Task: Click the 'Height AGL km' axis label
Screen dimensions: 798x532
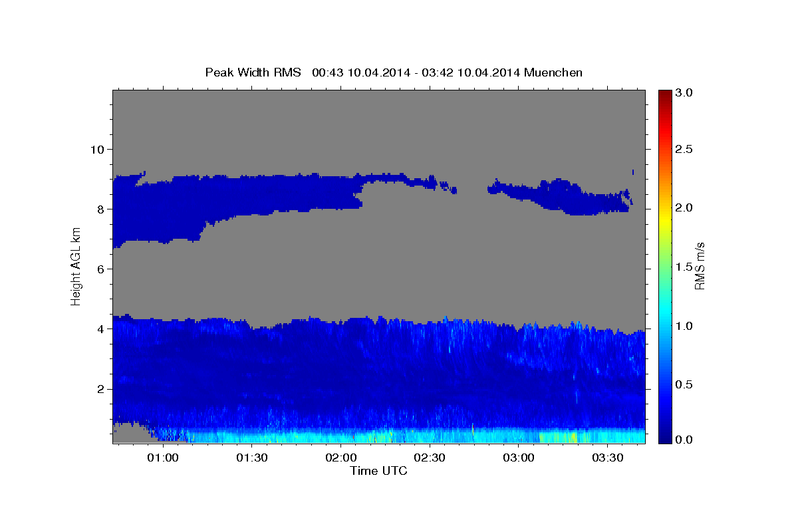Action: [x=76, y=267]
